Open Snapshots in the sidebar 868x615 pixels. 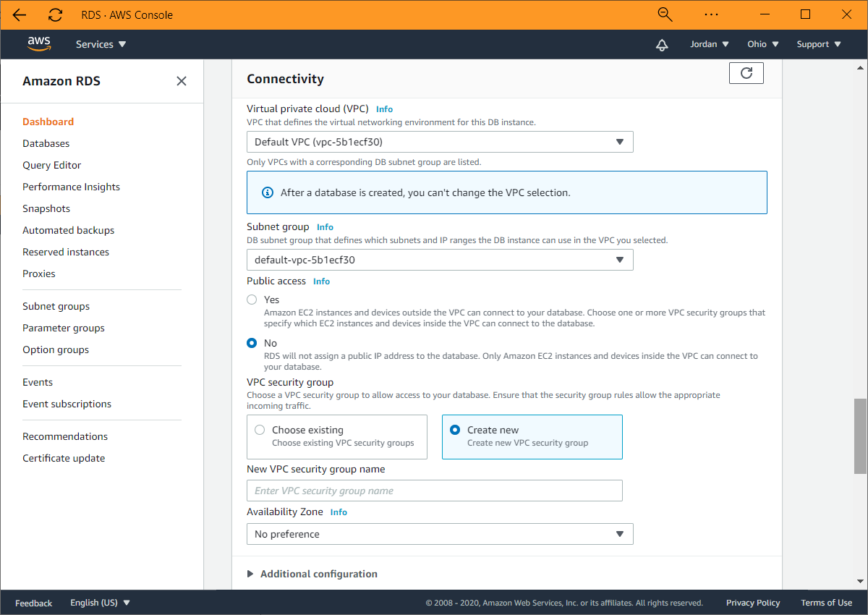coord(46,208)
